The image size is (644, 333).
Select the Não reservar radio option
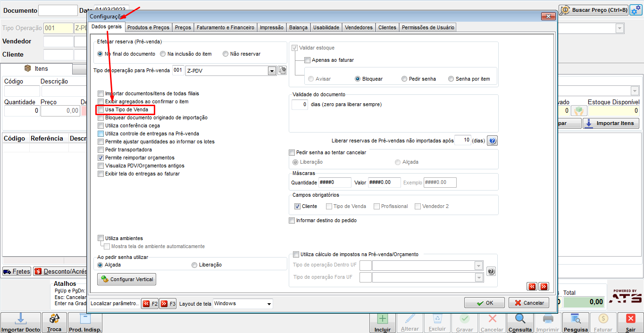pyautogui.click(x=226, y=54)
